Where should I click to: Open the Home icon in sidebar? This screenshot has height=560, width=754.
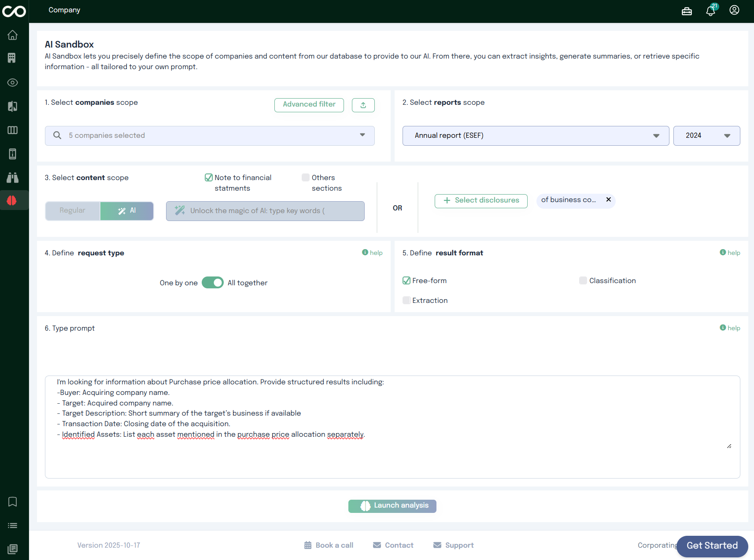(13, 35)
